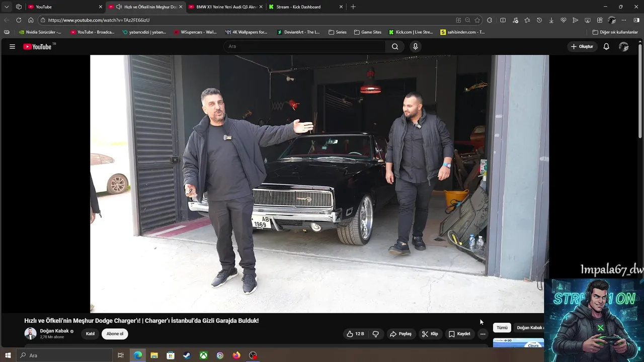Open Steam from the taskbar
The image size is (644, 362).
tap(187, 355)
